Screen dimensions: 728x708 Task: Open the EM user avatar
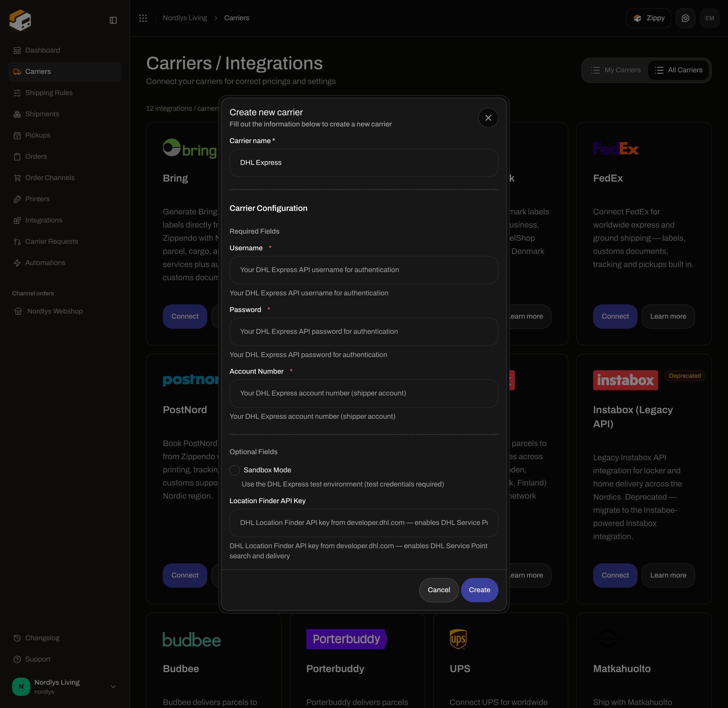point(709,18)
